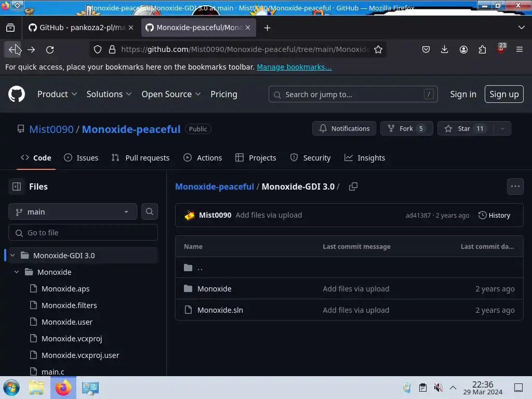This screenshot has height=399, width=532.
Task: Open the Mist0090 owner link
Action: pyautogui.click(x=51, y=129)
